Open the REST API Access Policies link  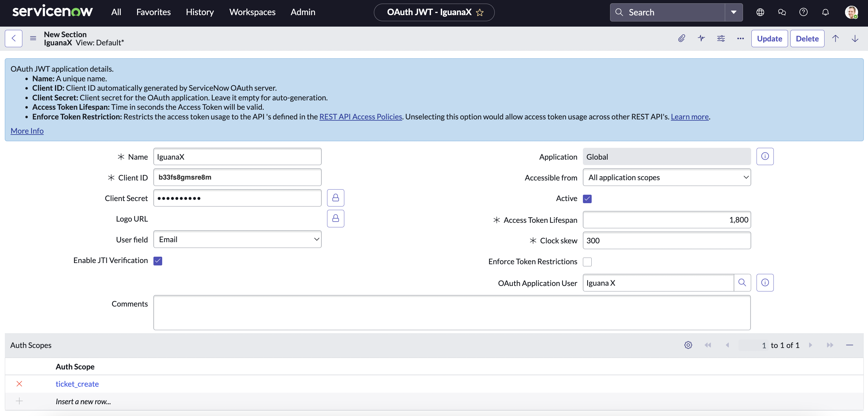coord(361,117)
